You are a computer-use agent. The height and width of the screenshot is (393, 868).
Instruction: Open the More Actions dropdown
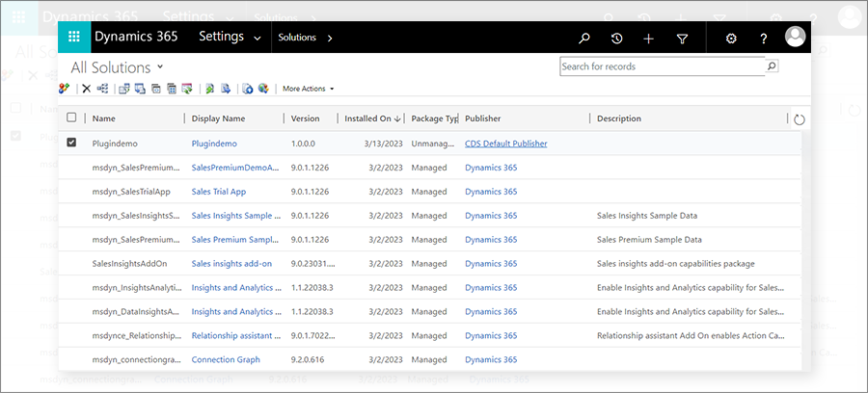point(309,89)
